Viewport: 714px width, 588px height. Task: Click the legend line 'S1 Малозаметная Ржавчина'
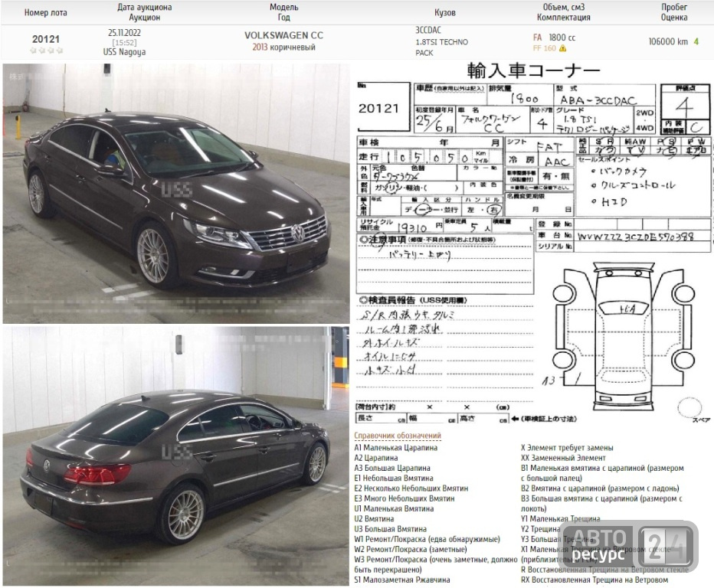click(402, 580)
